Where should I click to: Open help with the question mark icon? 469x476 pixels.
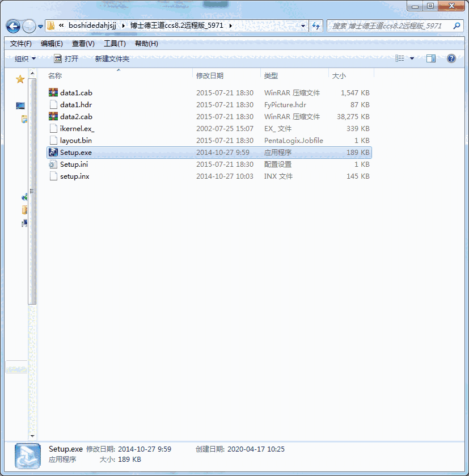pyautogui.click(x=451, y=58)
